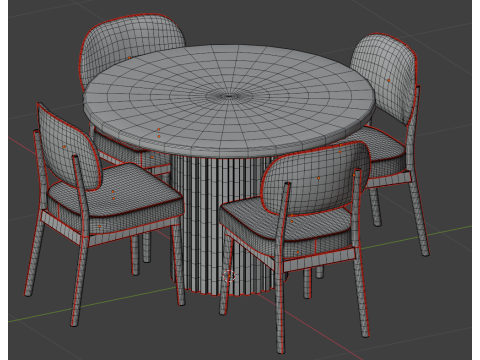Select the round table top mesh
This screenshot has height=360, width=480.
pyautogui.click(x=229, y=100)
